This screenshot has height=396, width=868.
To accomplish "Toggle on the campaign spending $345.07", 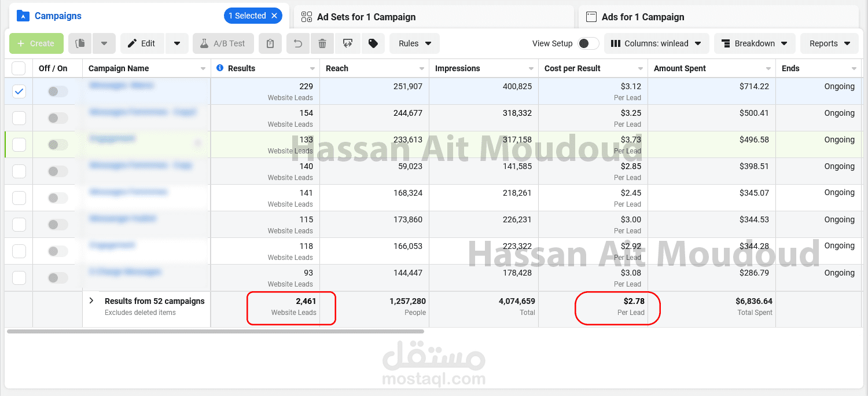I will click(x=57, y=198).
